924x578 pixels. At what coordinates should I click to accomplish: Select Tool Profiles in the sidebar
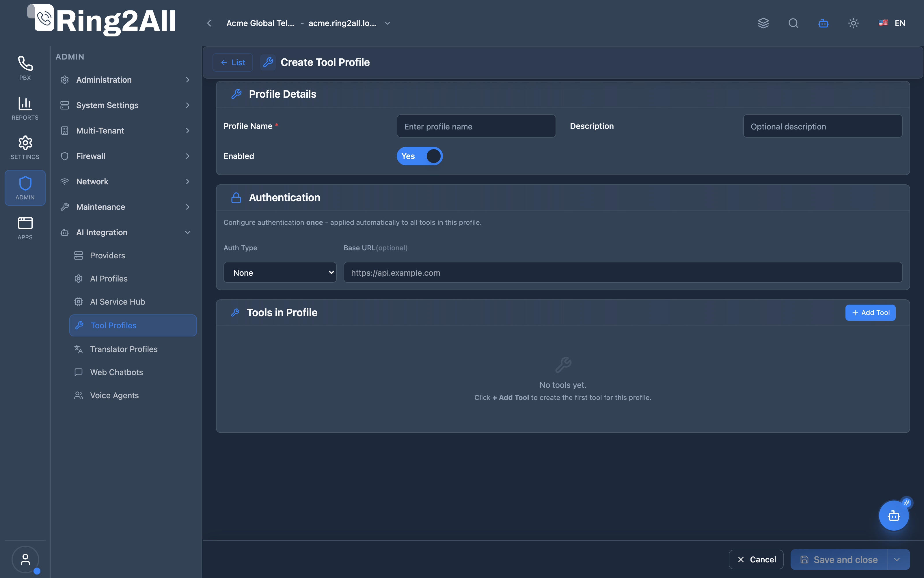133,325
